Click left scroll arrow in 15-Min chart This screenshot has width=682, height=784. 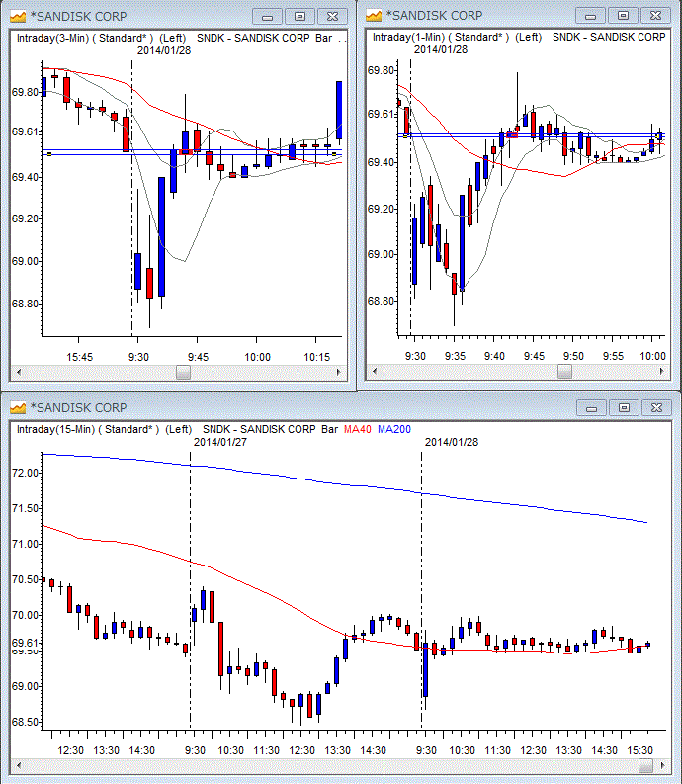point(19,765)
